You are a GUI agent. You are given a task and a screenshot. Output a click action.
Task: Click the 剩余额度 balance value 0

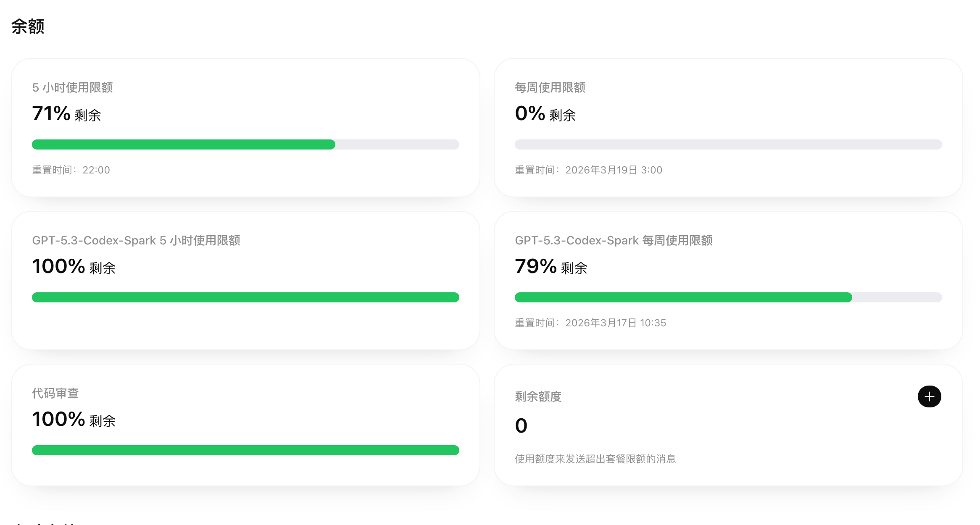point(521,426)
